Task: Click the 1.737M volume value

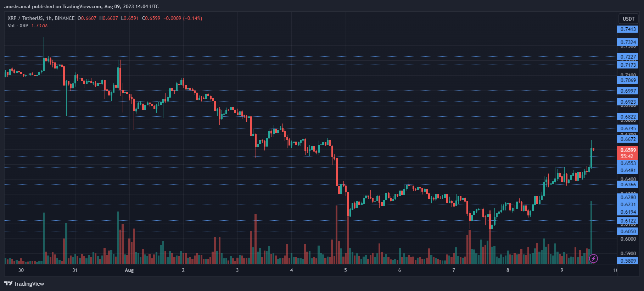Action: pyautogui.click(x=39, y=26)
